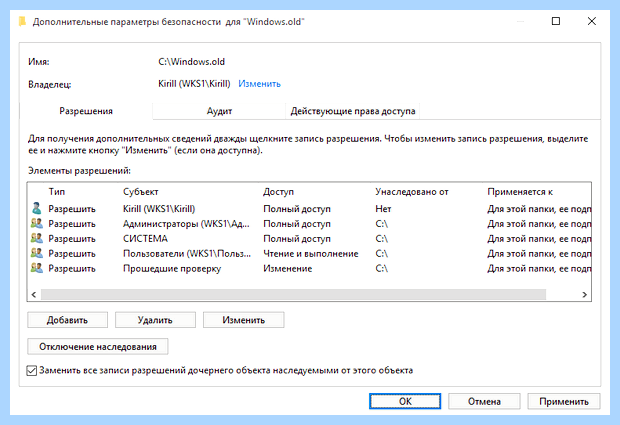Click the Удалить button

coord(155,320)
